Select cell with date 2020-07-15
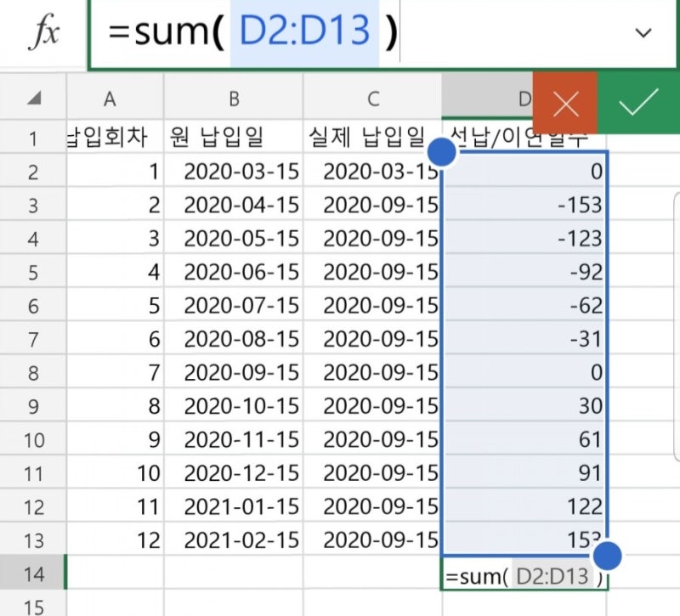Image resolution: width=680 pixels, height=616 pixels. pyautogui.click(x=234, y=305)
